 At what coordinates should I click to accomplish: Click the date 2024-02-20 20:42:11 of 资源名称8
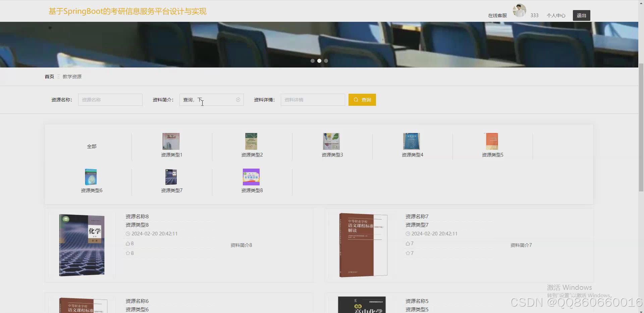tap(154, 234)
